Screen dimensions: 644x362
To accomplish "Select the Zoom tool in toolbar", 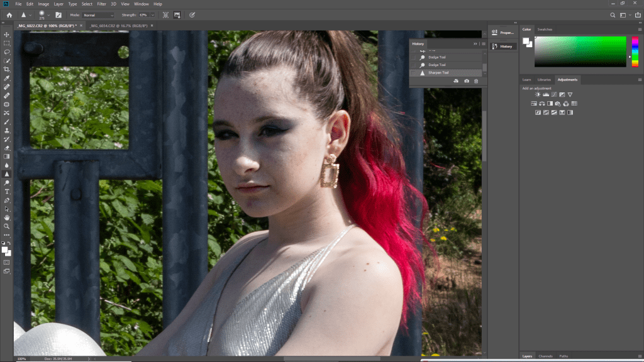I will 7,226.
